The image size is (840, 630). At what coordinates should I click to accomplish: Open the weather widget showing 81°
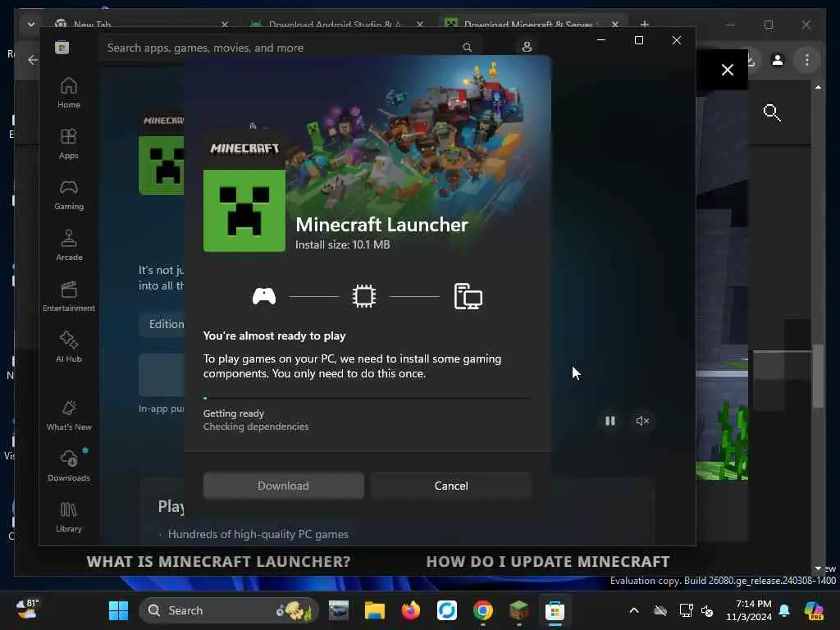[28, 609]
